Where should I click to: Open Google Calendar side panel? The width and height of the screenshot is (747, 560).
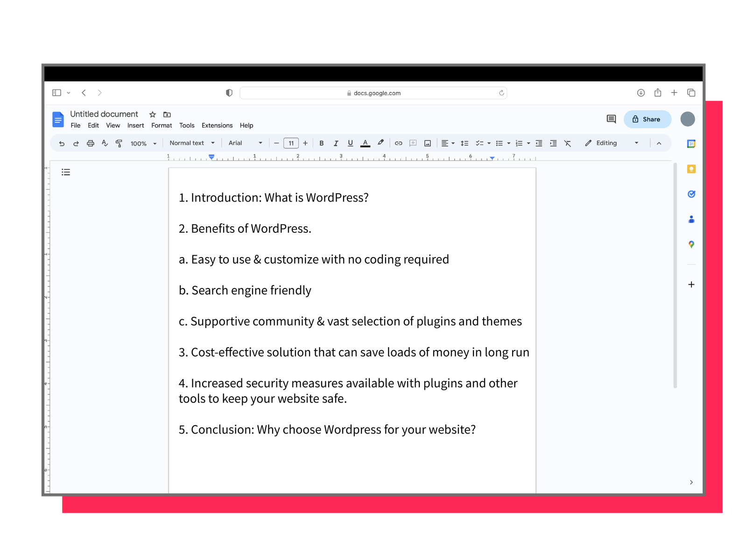(x=691, y=144)
